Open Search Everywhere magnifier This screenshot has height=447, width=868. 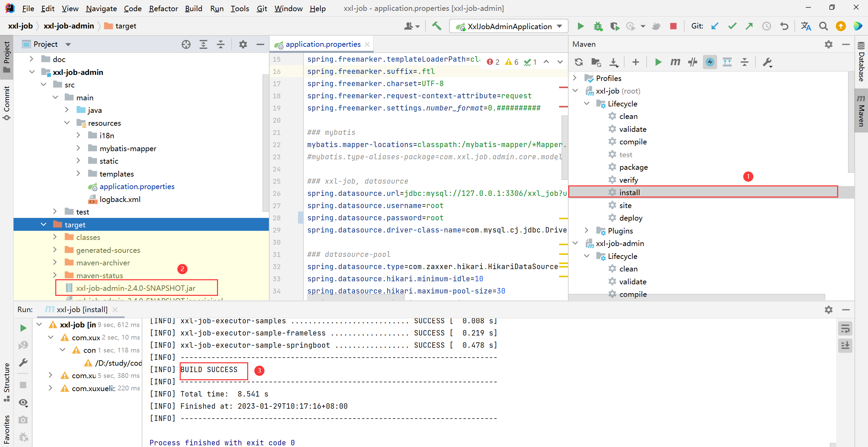click(x=823, y=26)
